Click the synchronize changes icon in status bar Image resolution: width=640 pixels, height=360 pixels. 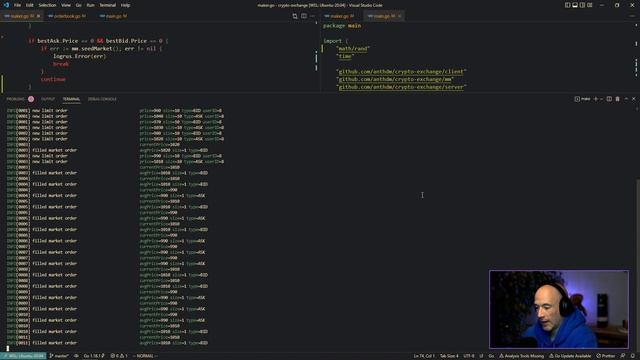76,356
